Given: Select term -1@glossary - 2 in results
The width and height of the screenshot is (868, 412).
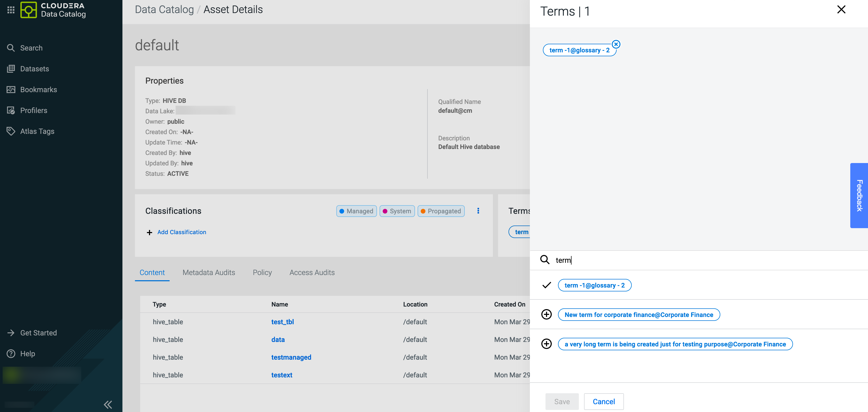Looking at the screenshot, I should coord(594,285).
